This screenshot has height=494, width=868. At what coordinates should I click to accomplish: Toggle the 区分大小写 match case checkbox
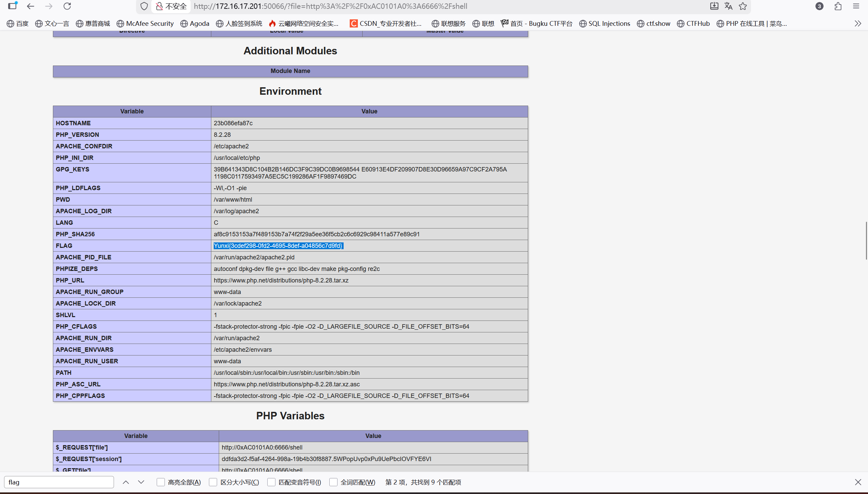[213, 482]
